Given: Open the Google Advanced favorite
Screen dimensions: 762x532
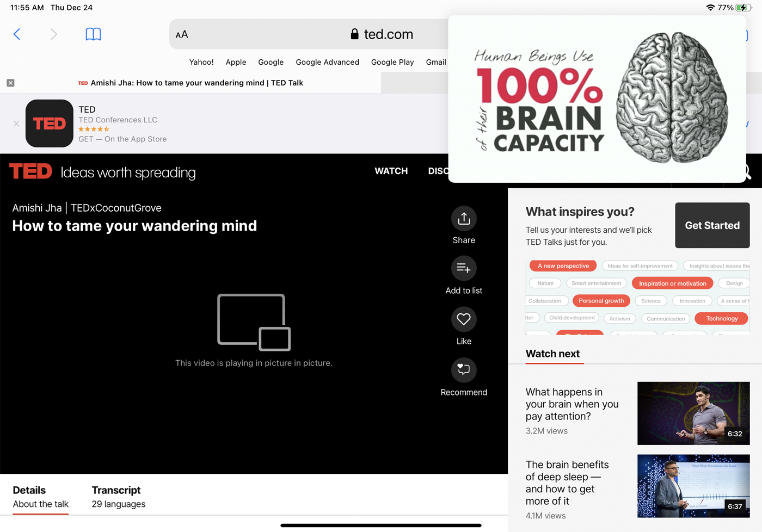Looking at the screenshot, I should click(x=327, y=62).
